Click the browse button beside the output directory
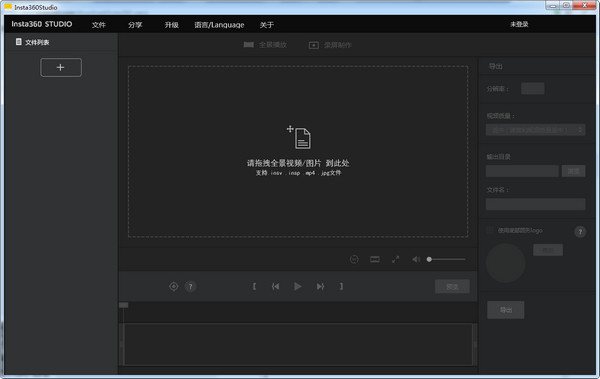The height and width of the screenshot is (379, 600). pyautogui.click(x=573, y=171)
